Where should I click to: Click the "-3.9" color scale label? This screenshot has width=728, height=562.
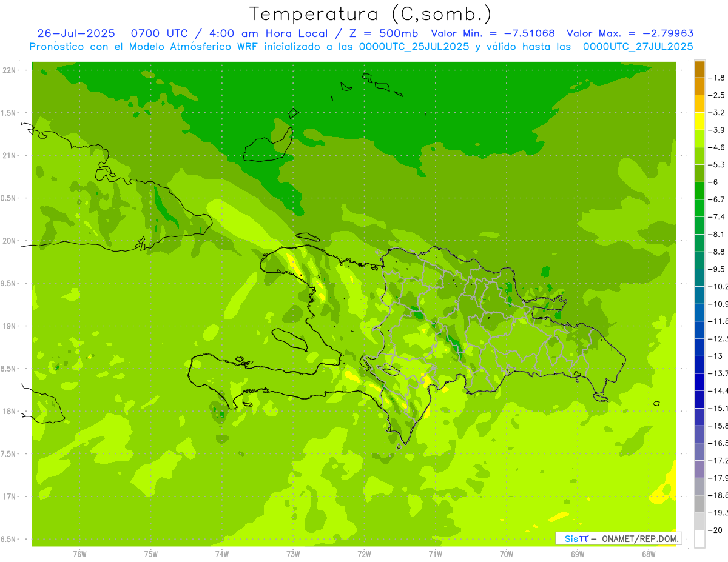click(717, 130)
